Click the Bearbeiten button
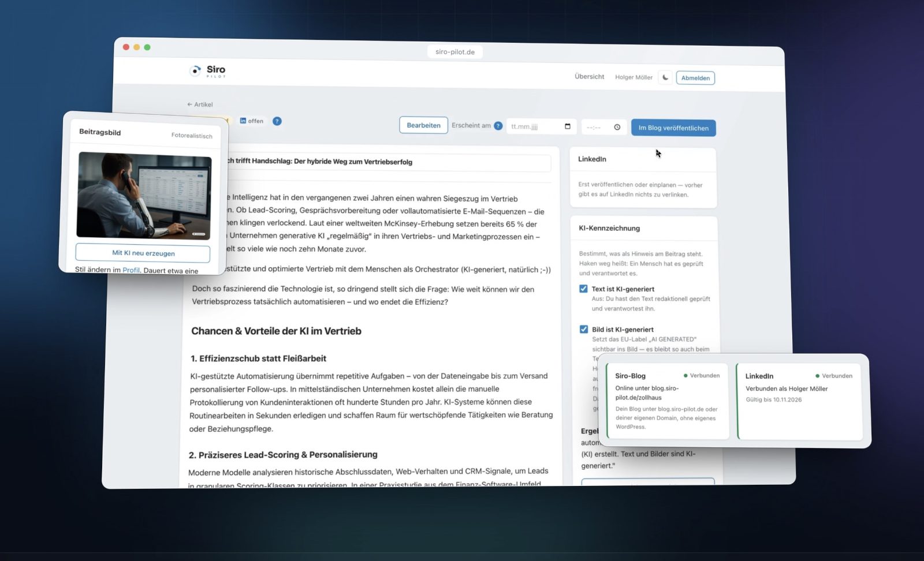This screenshot has height=561, width=924. [423, 125]
